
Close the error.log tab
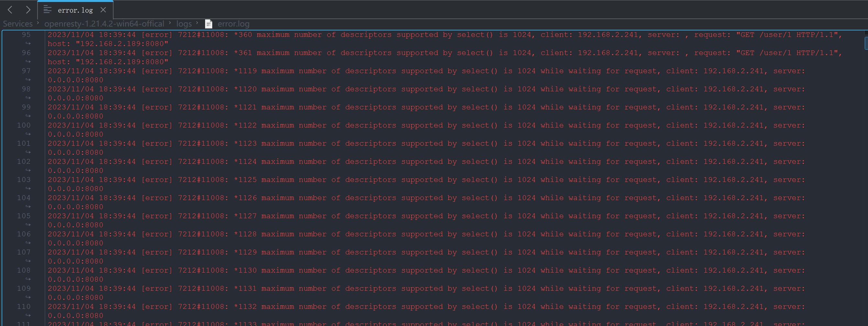pyautogui.click(x=104, y=10)
